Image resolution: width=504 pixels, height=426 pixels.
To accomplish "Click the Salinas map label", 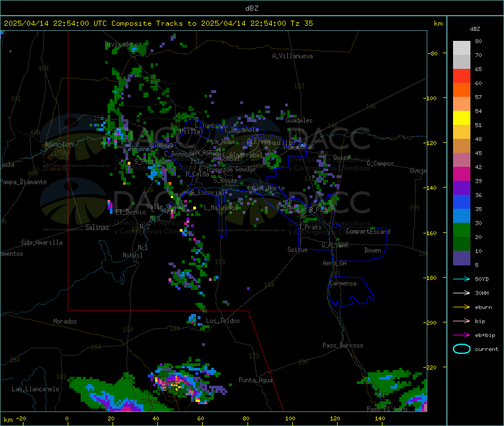I will 97,227.
